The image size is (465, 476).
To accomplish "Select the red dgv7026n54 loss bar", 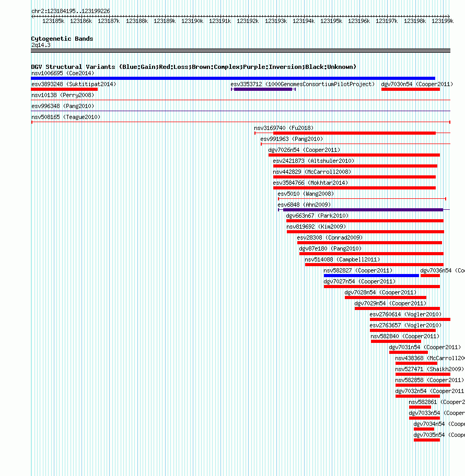I will click(x=354, y=155).
